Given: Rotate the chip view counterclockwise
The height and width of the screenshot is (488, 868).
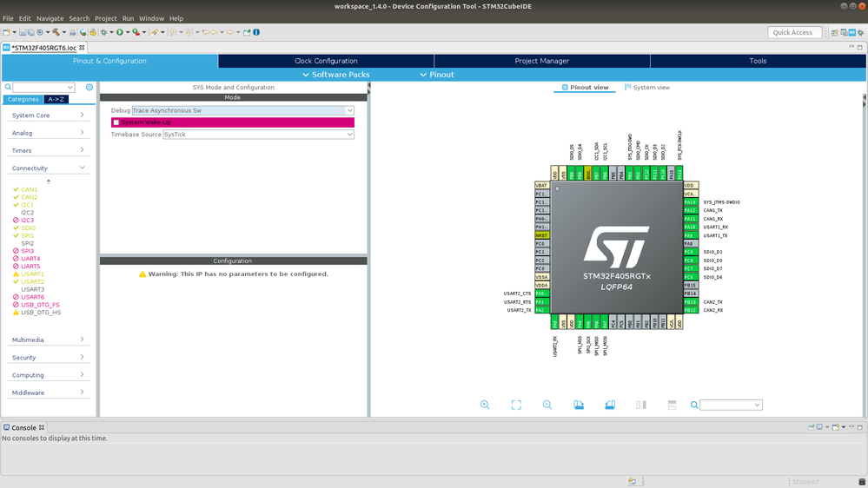Looking at the screenshot, I should click(610, 405).
